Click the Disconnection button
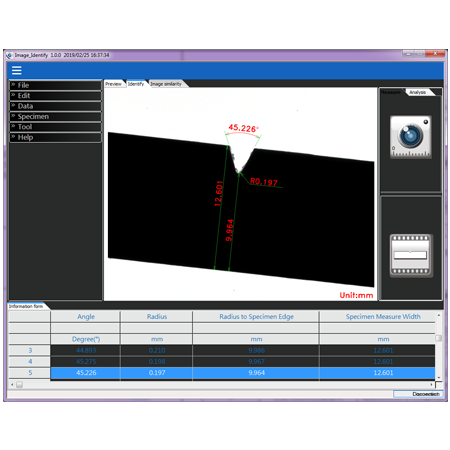This screenshot has width=450, height=450. [x=418, y=394]
